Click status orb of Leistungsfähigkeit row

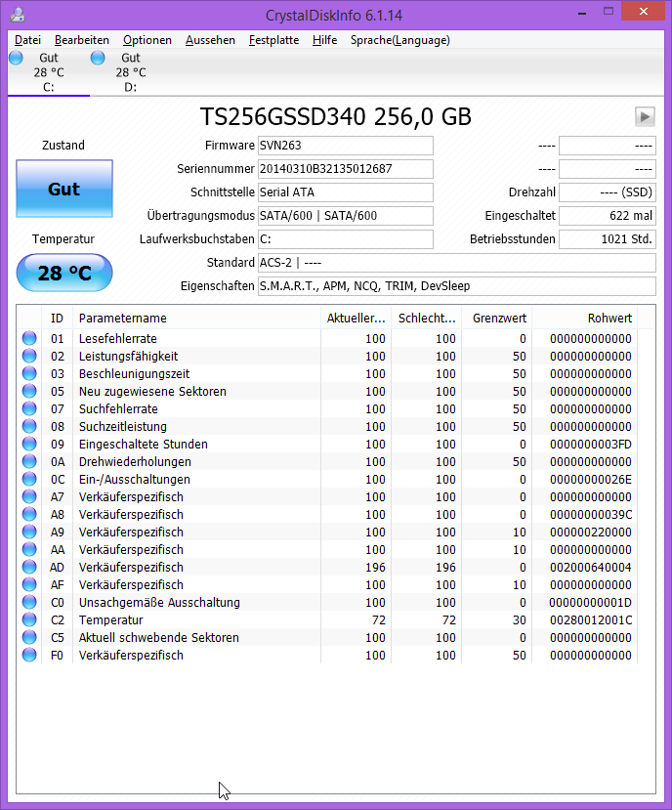(29, 356)
